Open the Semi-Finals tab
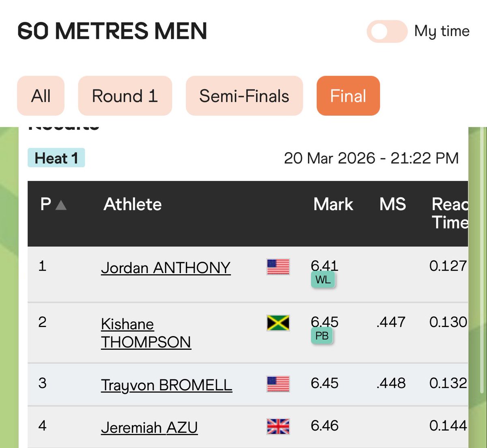487x448 pixels. coord(244,96)
